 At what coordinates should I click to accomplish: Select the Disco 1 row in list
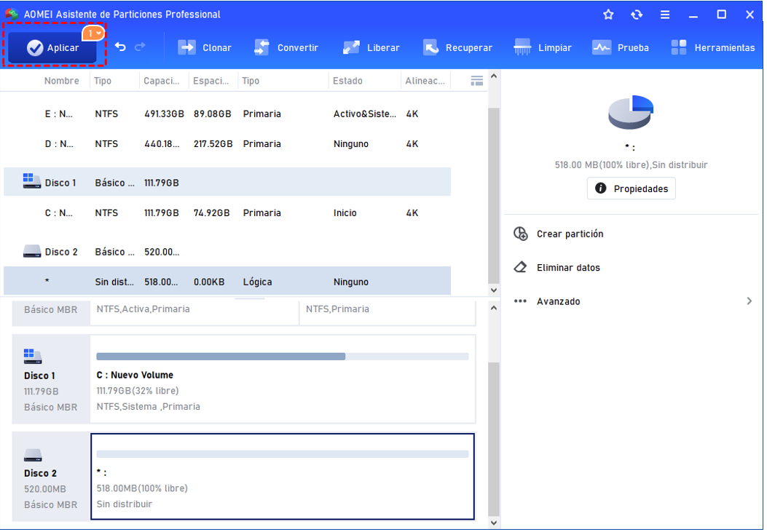pos(227,182)
